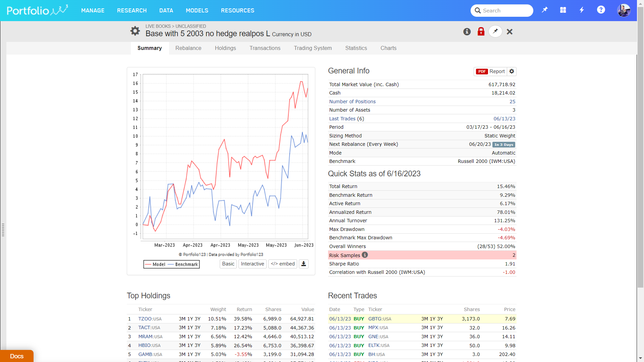Click the gear icon beside portfolio title
The width and height of the screenshot is (644, 362).
coord(135,31)
